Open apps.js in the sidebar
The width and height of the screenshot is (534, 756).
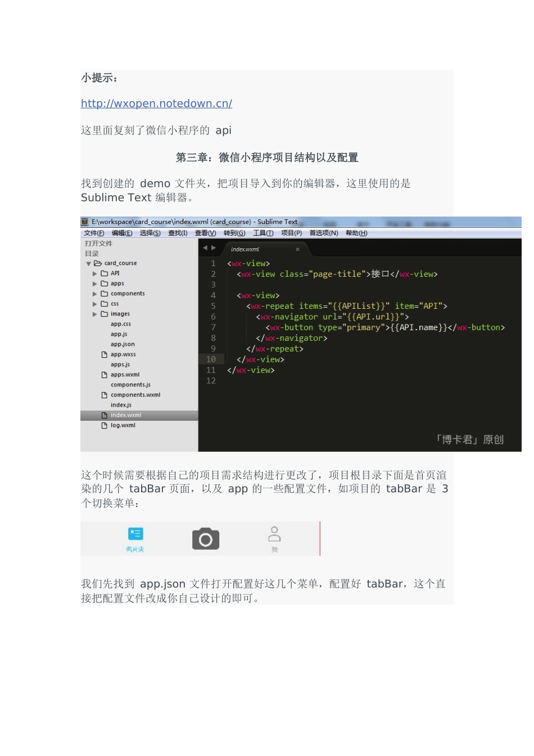point(120,364)
